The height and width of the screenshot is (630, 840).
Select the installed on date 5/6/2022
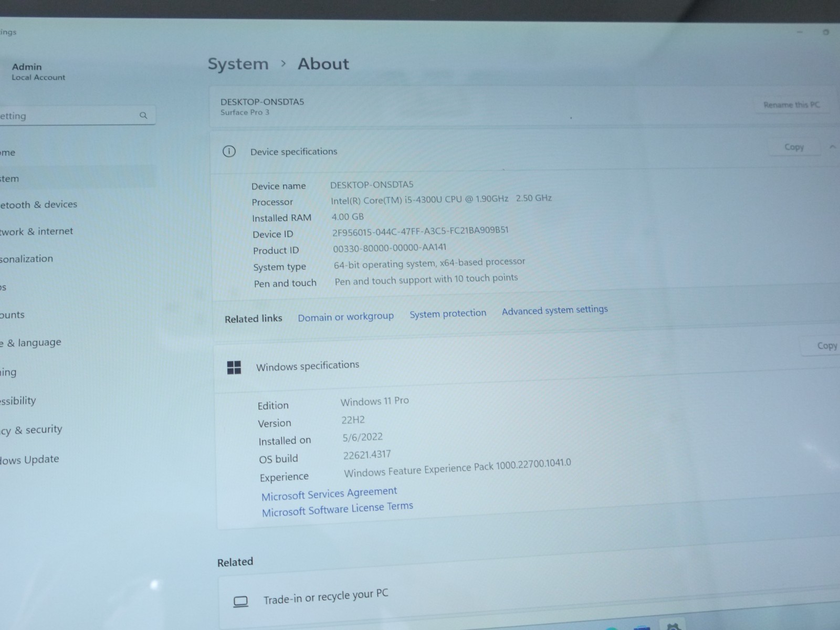click(x=363, y=437)
